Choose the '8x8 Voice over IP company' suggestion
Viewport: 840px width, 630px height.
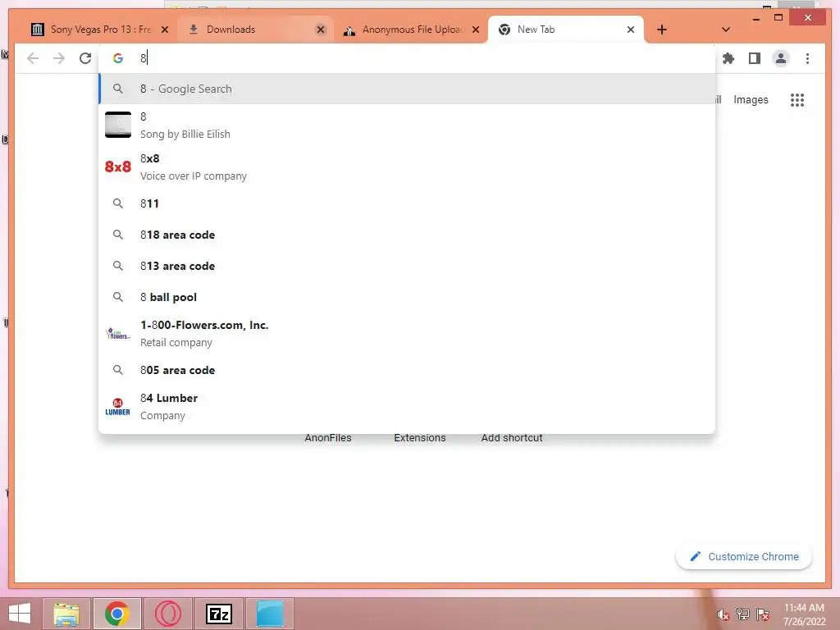click(x=407, y=167)
